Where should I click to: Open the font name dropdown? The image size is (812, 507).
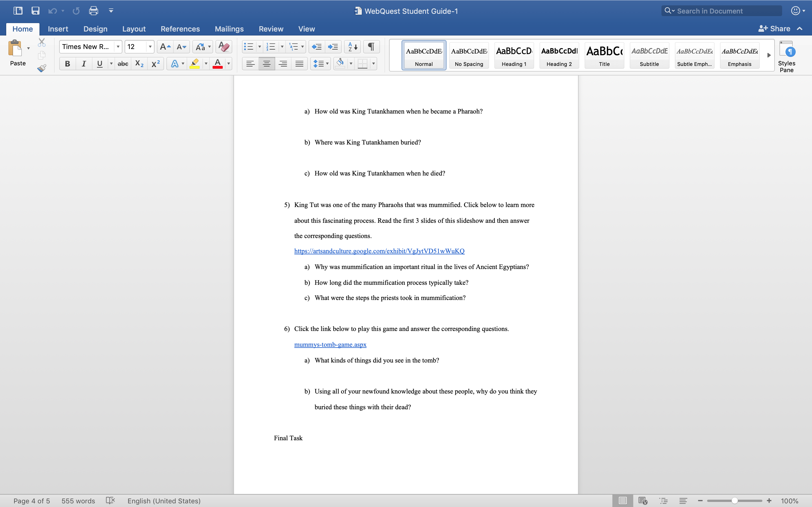tap(118, 46)
